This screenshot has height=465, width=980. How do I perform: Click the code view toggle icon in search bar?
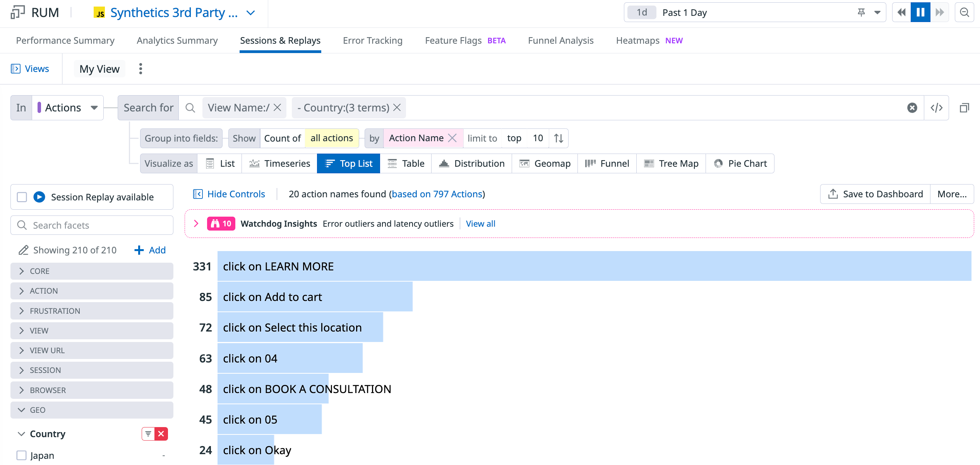936,108
